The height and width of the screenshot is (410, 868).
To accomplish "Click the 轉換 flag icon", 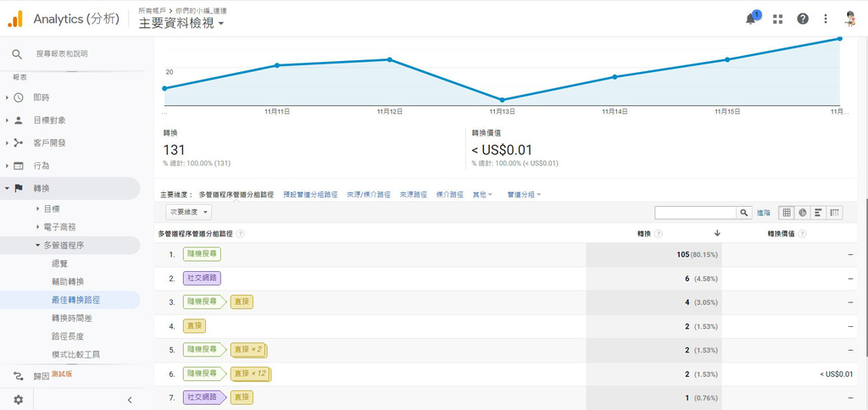I will (19, 188).
